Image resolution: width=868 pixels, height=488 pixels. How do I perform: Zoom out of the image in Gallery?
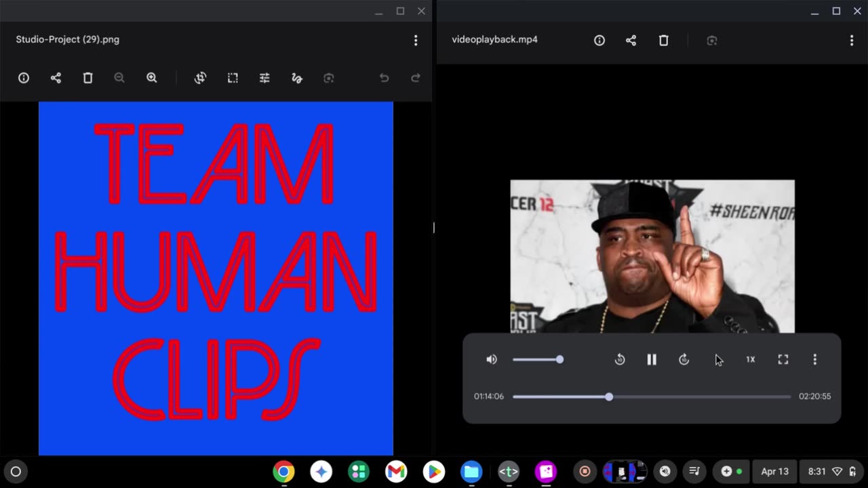119,78
